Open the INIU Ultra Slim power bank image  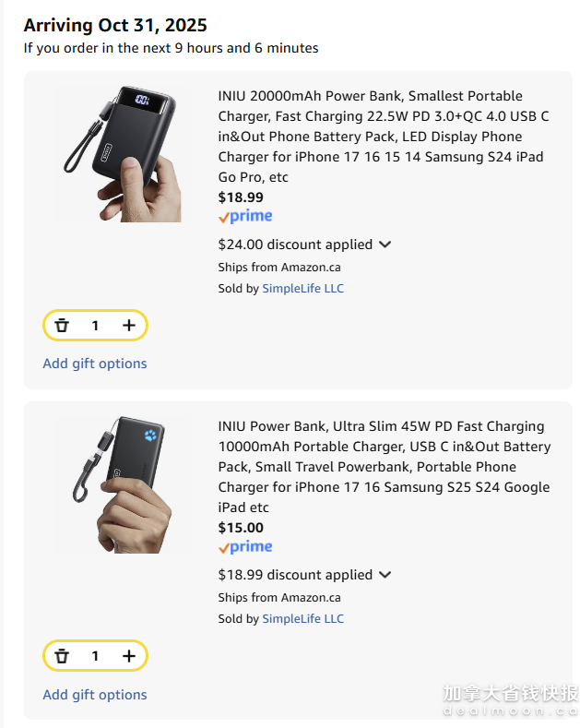[118, 484]
